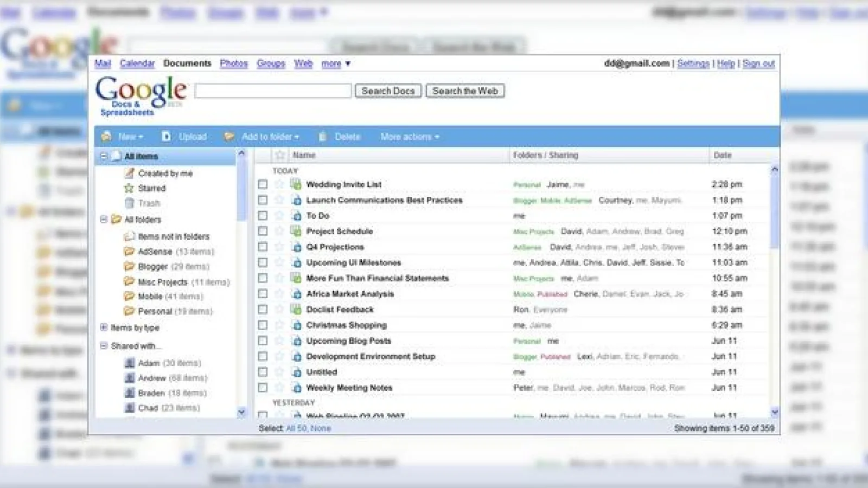Image resolution: width=868 pixels, height=488 pixels.
Task: Check the Wedding Invite List checkbox
Action: point(263,184)
